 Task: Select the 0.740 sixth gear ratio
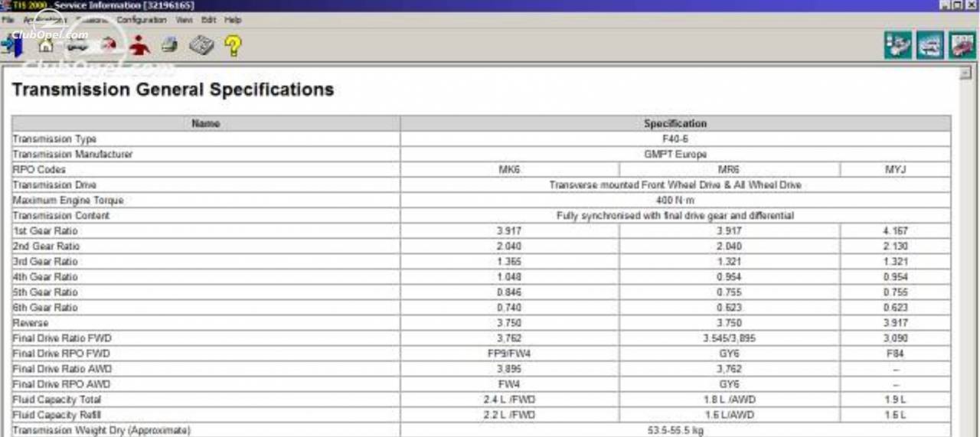tap(510, 308)
